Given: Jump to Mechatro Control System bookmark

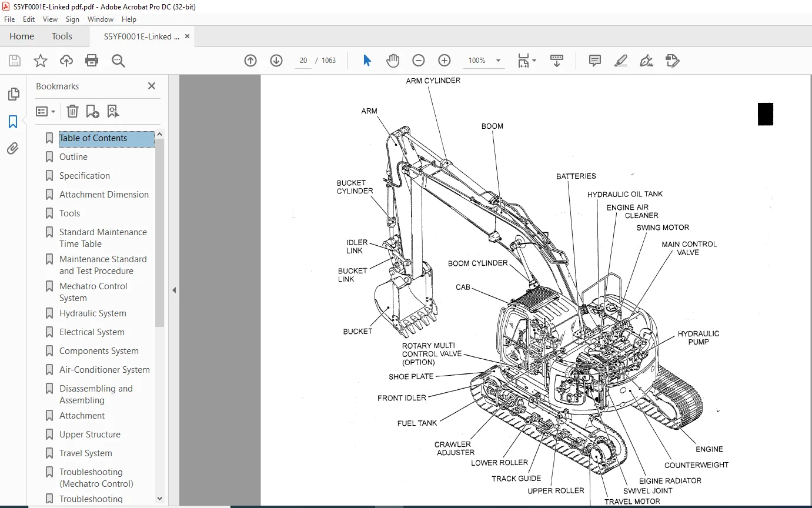Looking at the screenshot, I should coord(93,292).
